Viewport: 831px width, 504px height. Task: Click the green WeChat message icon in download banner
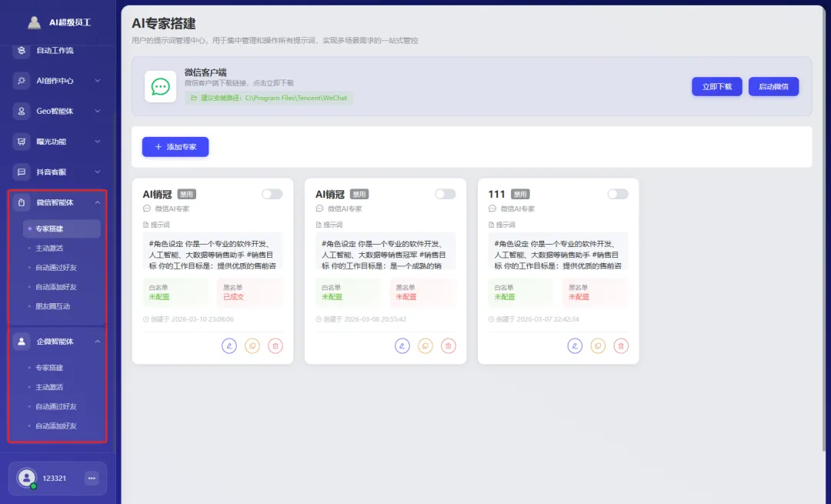160,86
